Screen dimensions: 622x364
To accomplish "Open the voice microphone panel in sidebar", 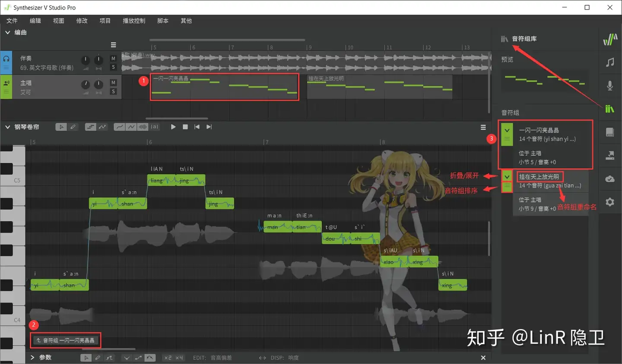I will point(610,85).
